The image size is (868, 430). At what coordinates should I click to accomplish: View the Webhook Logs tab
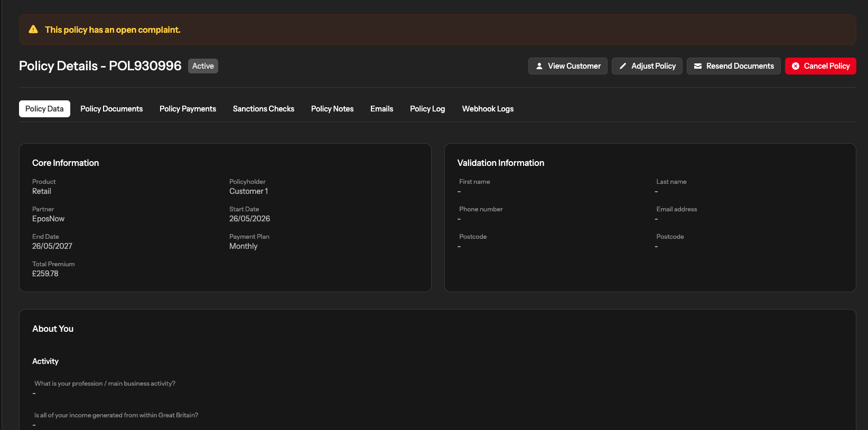click(488, 109)
